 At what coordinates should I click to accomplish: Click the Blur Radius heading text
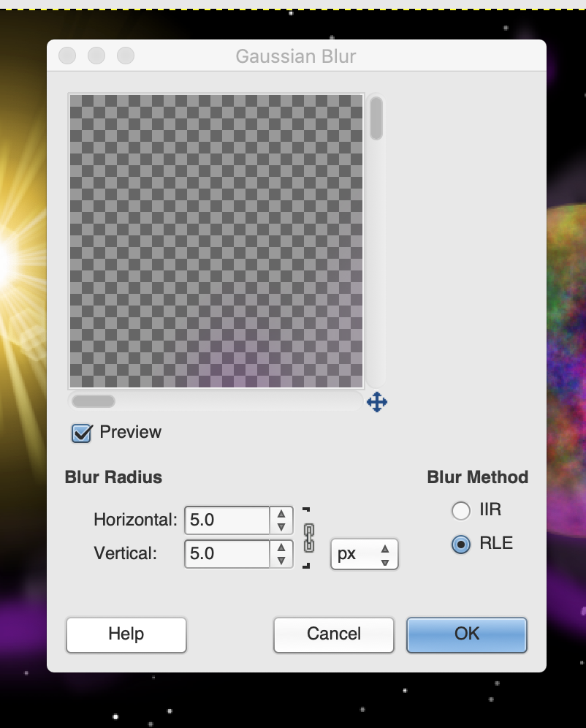114,477
